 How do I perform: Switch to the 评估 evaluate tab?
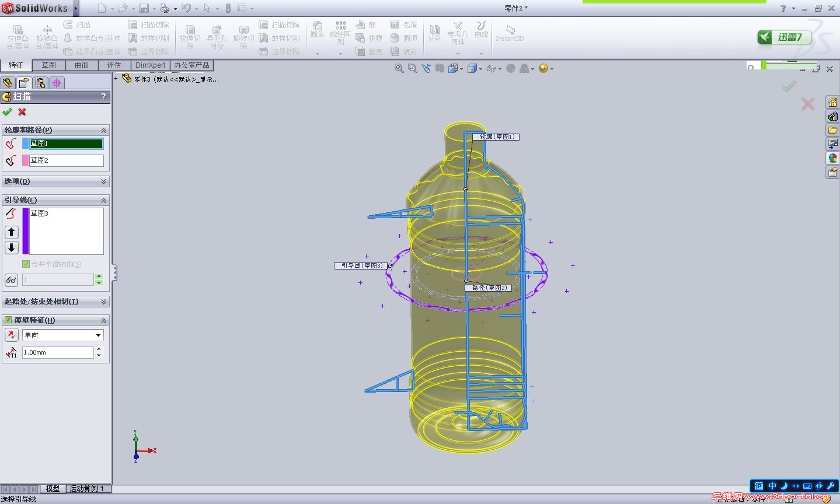(114, 65)
